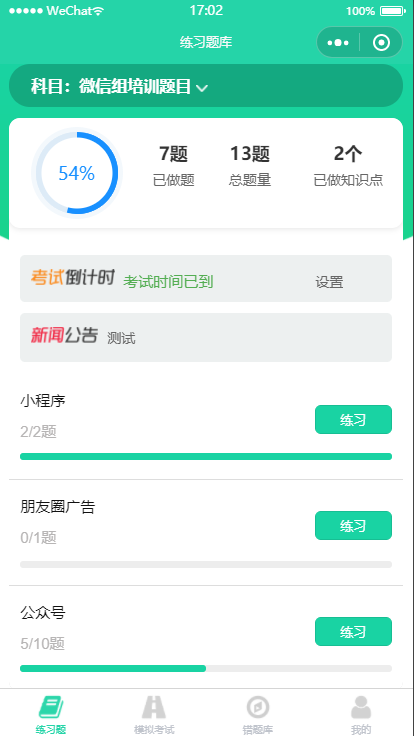Open the 错题库 compass icon
The height and width of the screenshot is (736, 414).
click(258, 708)
